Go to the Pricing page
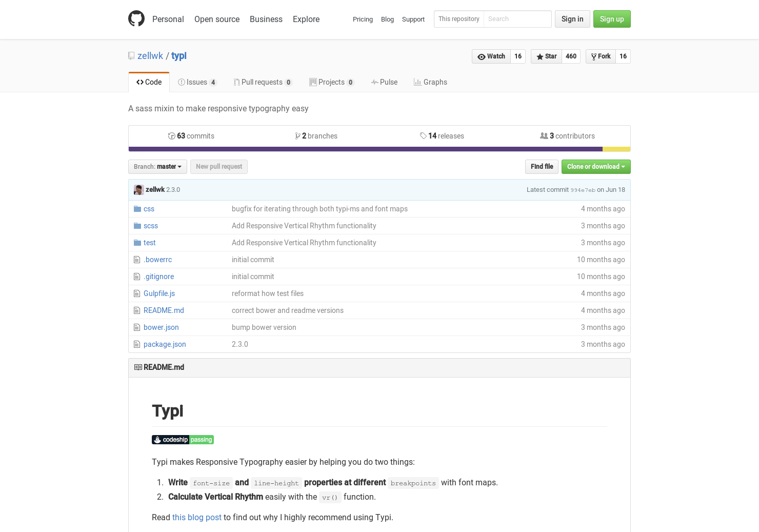The height and width of the screenshot is (532, 759). pos(363,19)
